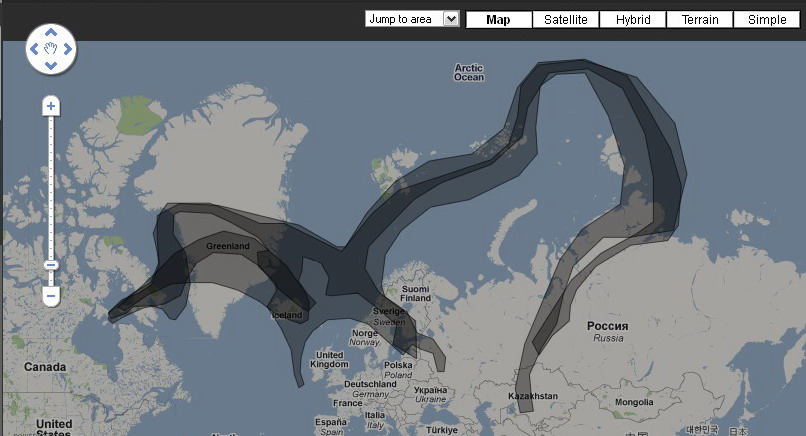Click the Polska Poland label
The height and width of the screenshot is (436, 806).
pyautogui.click(x=398, y=370)
